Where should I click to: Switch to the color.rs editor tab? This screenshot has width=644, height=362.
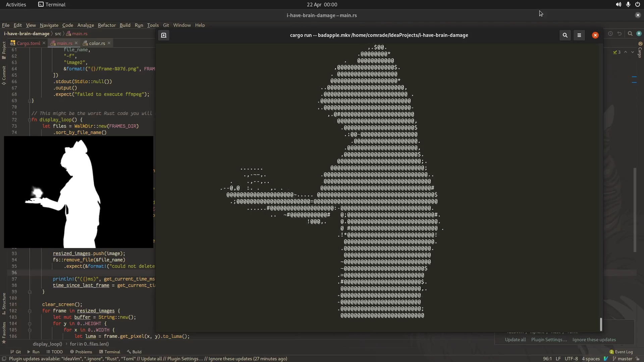coord(97,43)
